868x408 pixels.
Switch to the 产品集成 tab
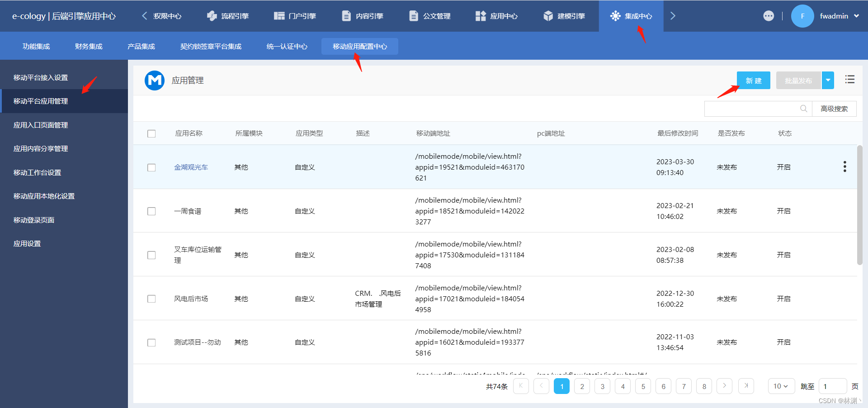click(141, 46)
